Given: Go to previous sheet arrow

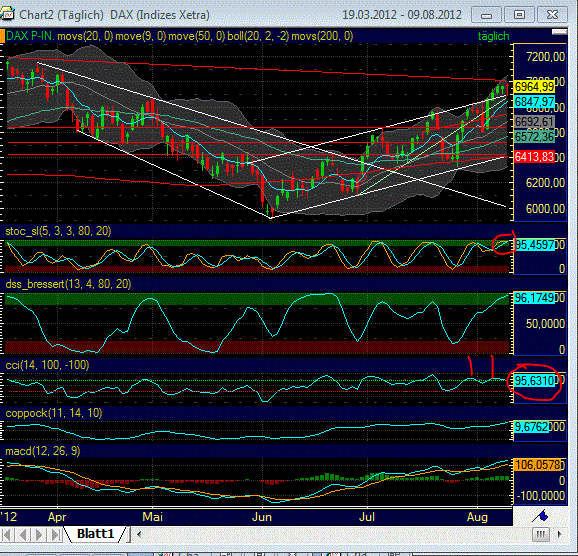Looking at the screenshot, I should (23, 534).
